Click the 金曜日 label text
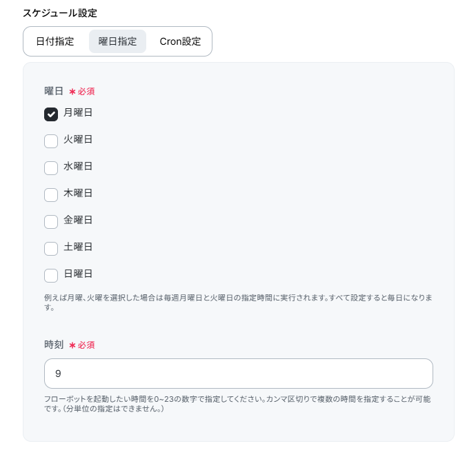 [x=78, y=220]
